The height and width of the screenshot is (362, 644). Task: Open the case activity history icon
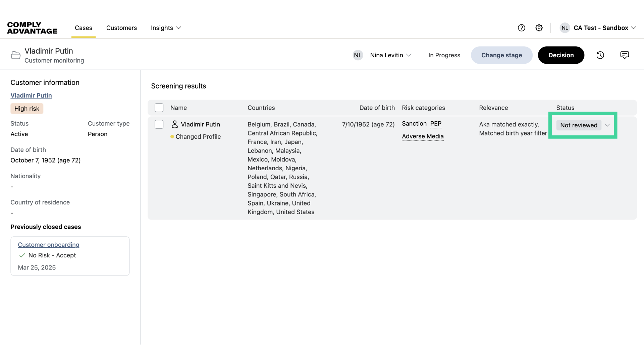(x=600, y=55)
